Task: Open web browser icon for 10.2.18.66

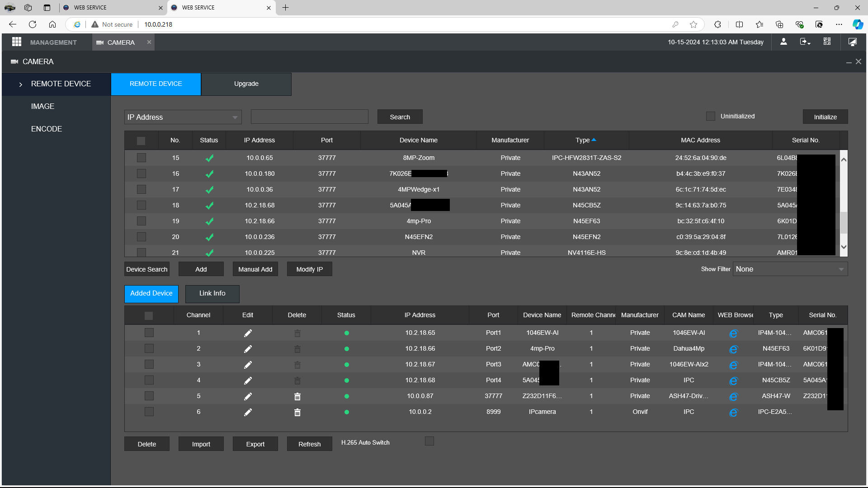Action: pyautogui.click(x=733, y=349)
